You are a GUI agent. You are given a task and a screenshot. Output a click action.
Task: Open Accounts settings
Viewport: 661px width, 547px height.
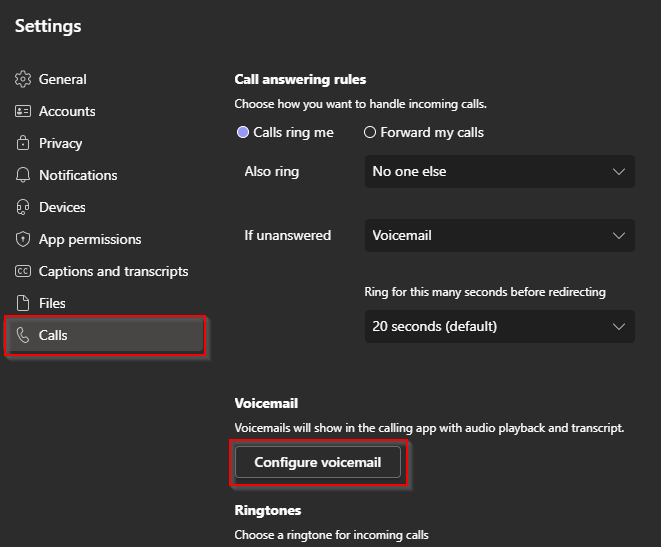click(67, 111)
